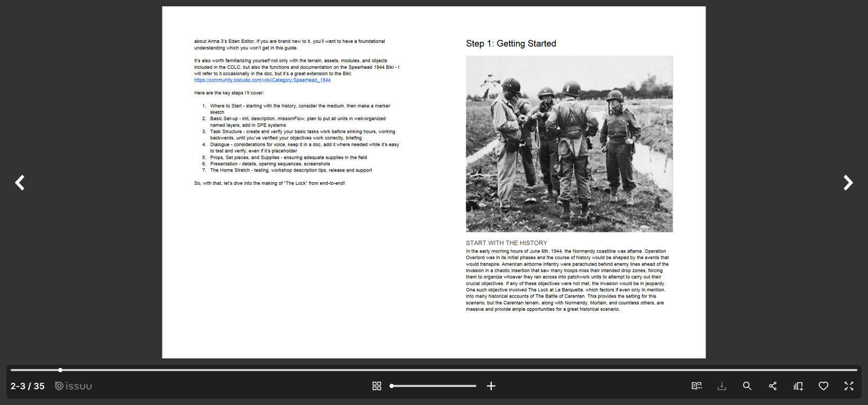Screen dimensions: 868x405
Task: Open the page thumbnails grid view
Action: point(377,386)
